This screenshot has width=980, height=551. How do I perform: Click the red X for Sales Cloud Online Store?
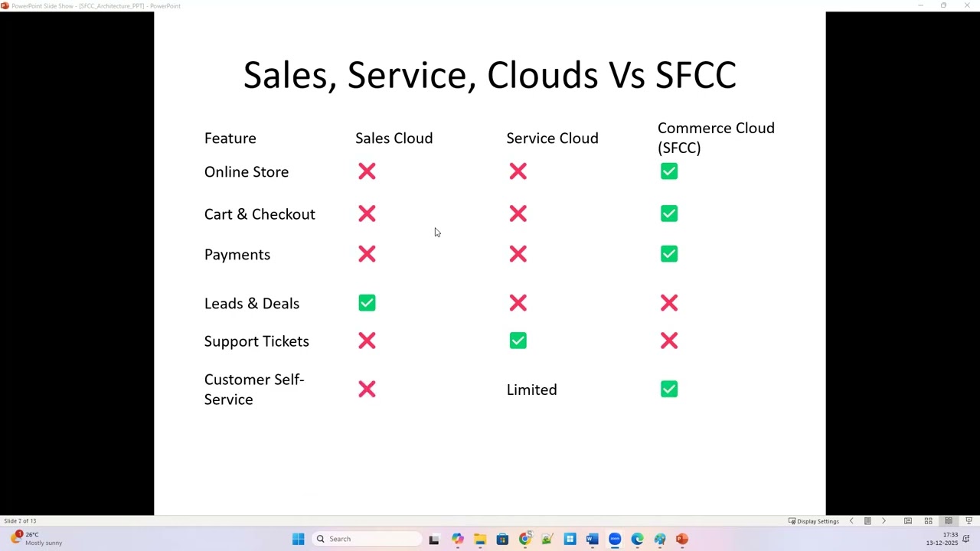click(x=367, y=171)
